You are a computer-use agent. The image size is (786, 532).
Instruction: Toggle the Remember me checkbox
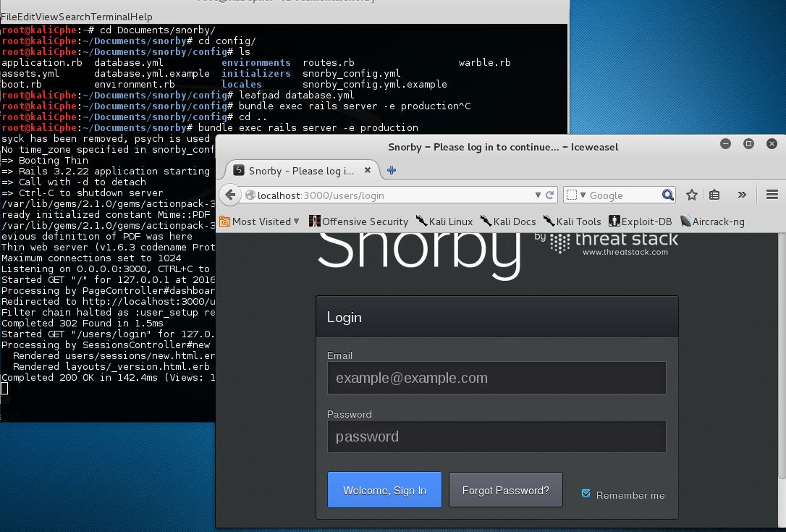(x=586, y=494)
